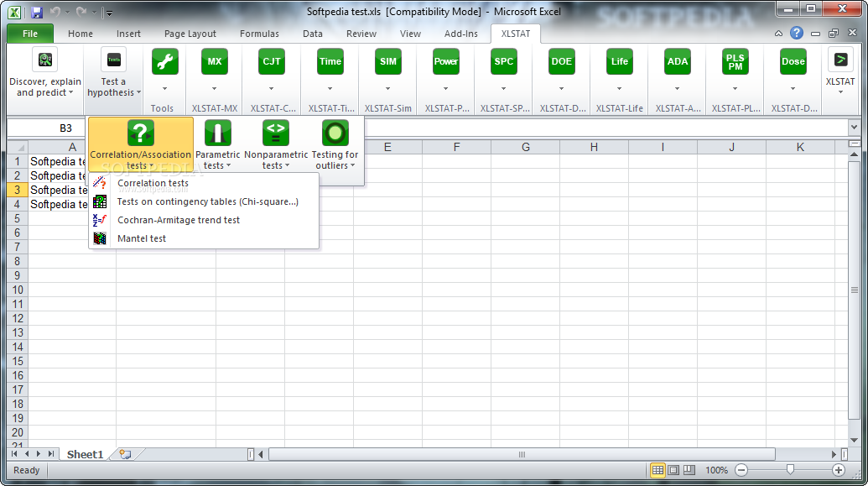Open the Discover, explain and predict menu
The height and width of the screenshot is (486, 868).
point(45,72)
